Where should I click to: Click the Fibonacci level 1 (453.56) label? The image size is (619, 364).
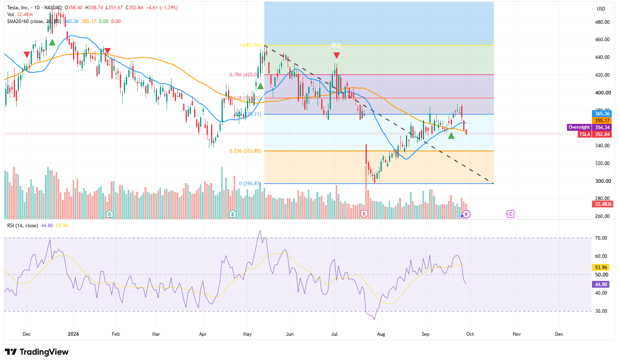tap(250, 45)
